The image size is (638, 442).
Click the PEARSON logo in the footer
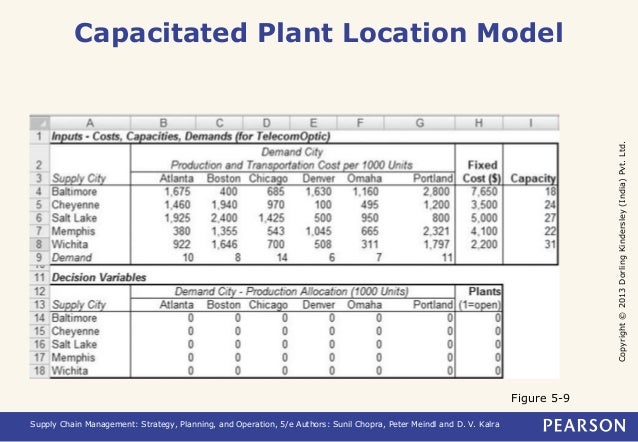[x=584, y=425]
